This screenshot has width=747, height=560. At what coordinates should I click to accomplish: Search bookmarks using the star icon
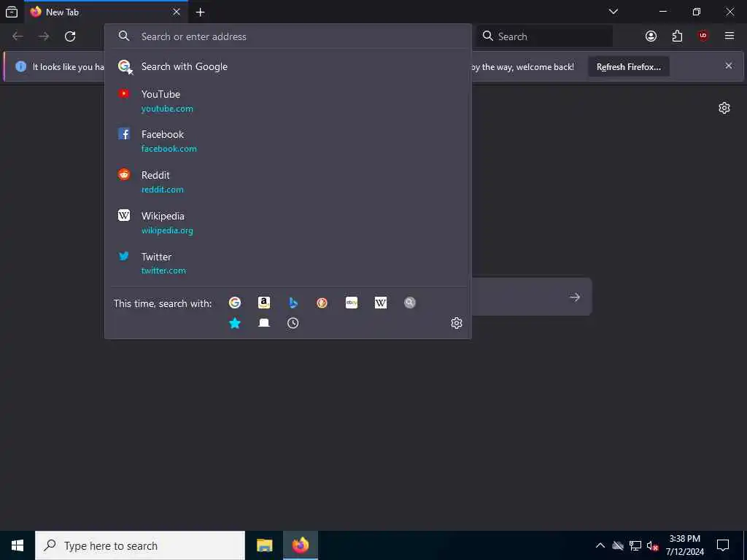click(x=234, y=323)
